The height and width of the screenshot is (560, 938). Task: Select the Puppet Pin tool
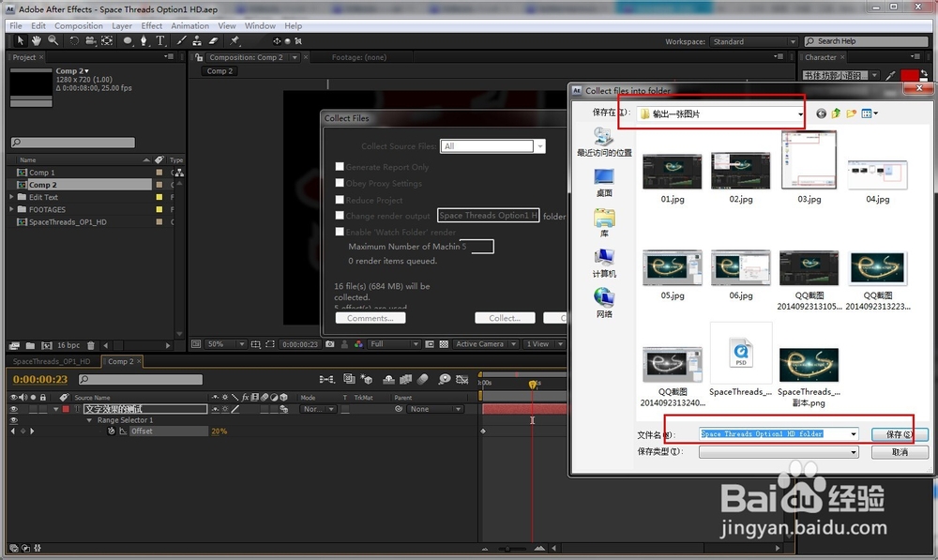[x=234, y=40]
